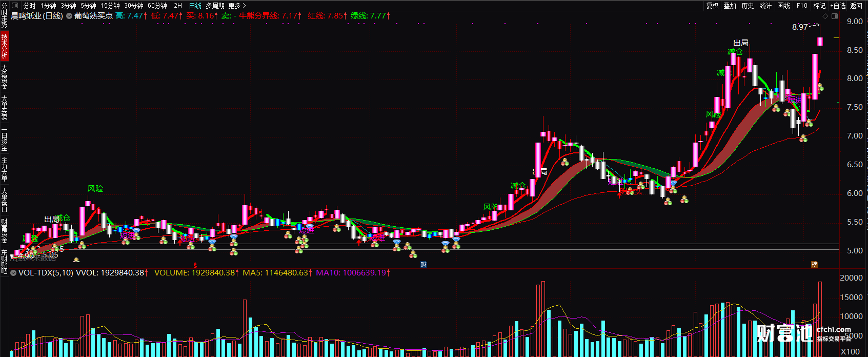The height and width of the screenshot is (357, 868).
Task: Click the 标记 mark button
Action: click(819, 6)
